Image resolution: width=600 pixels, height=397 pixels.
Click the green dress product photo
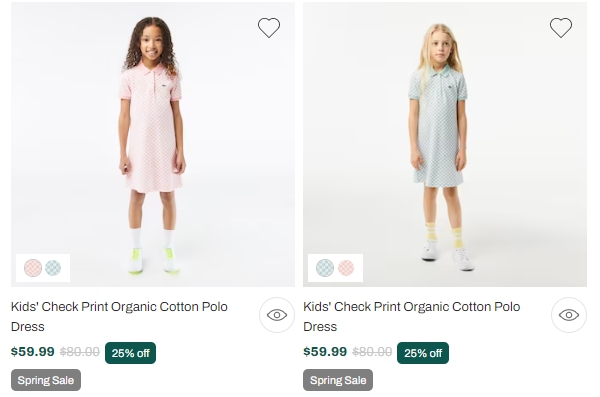[x=445, y=144]
